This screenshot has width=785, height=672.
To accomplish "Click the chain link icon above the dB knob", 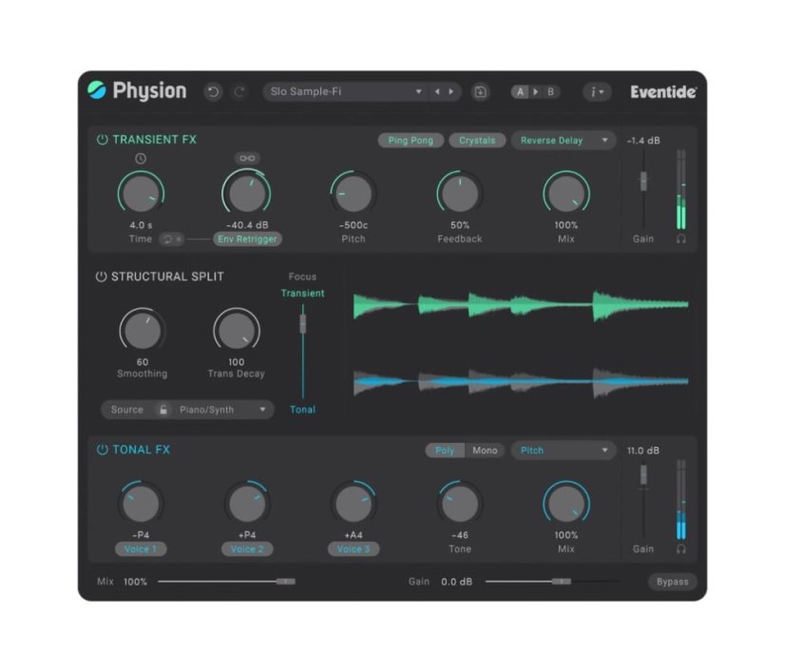I will [x=247, y=158].
